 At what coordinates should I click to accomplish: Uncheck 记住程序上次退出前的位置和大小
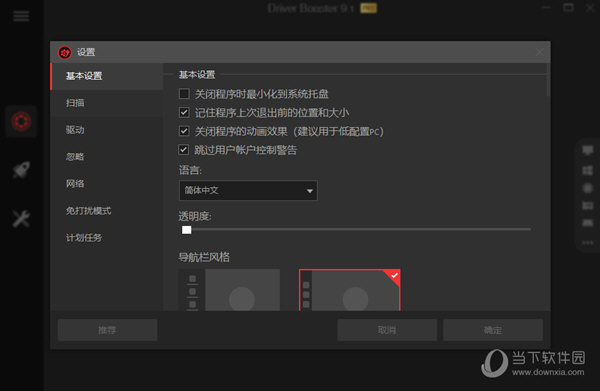[x=184, y=112]
